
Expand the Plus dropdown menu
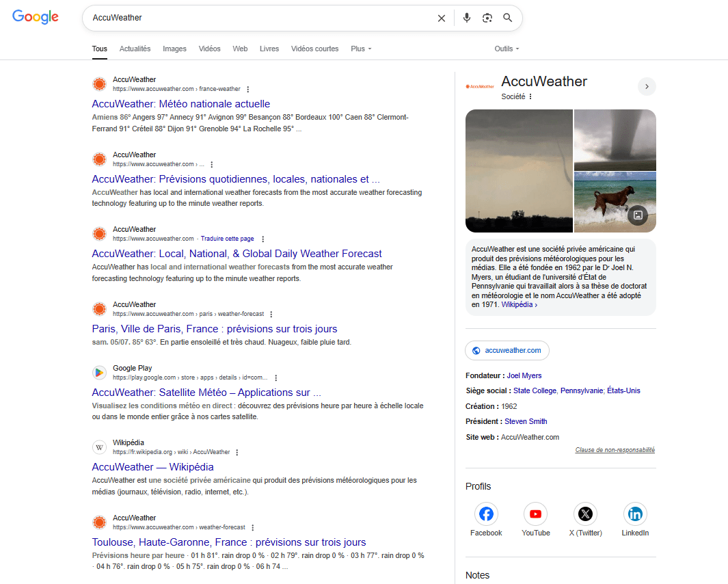point(361,49)
